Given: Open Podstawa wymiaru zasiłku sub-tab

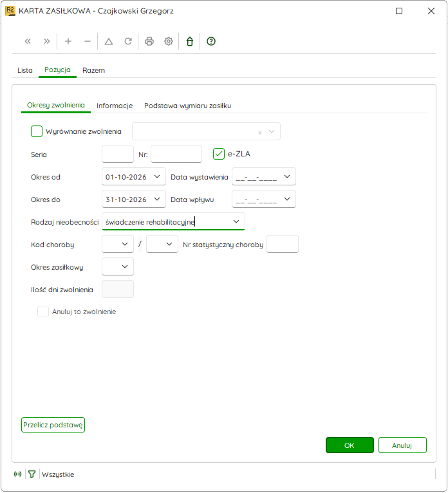Looking at the screenshot, I should tap(188, 106).
